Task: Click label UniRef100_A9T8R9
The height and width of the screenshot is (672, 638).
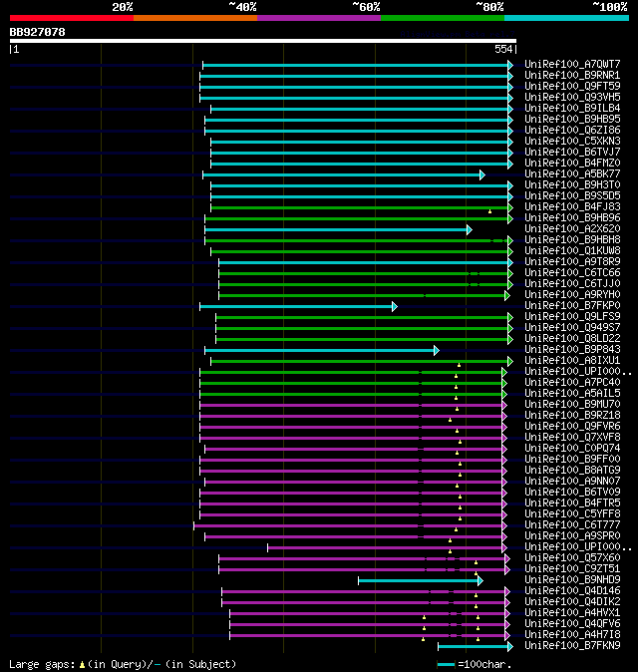Action: tap(572, 262)
